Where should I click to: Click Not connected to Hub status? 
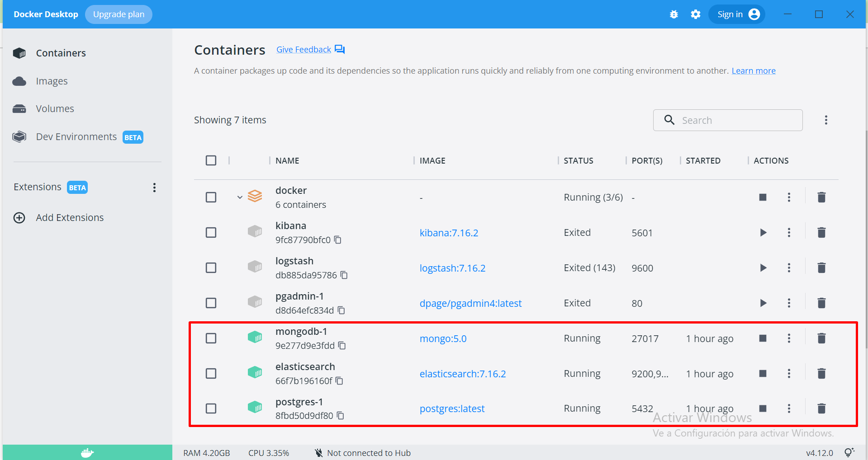363,453
